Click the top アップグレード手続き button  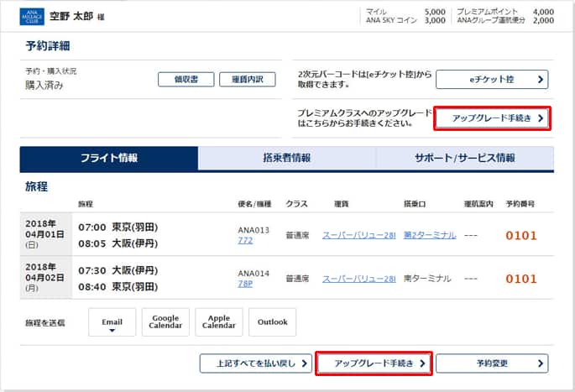pos(492,118)
